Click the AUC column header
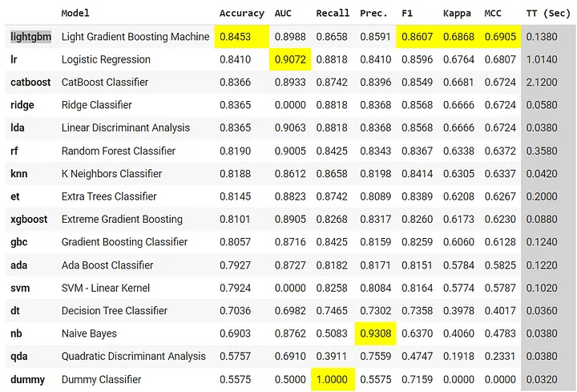 coord(283,14)
